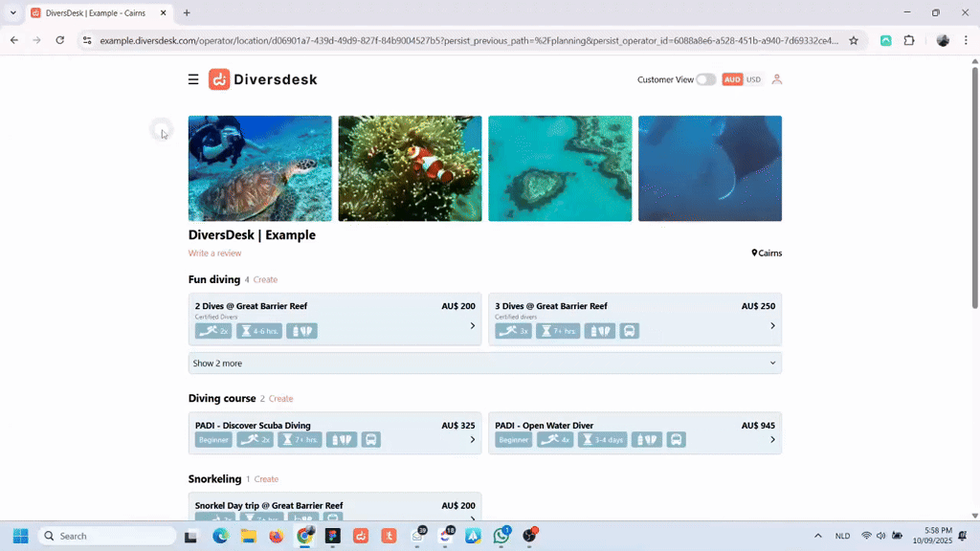Open the hamburger navigation menu
This screenshot has width=980, height=551.
[x=193, y=79]
